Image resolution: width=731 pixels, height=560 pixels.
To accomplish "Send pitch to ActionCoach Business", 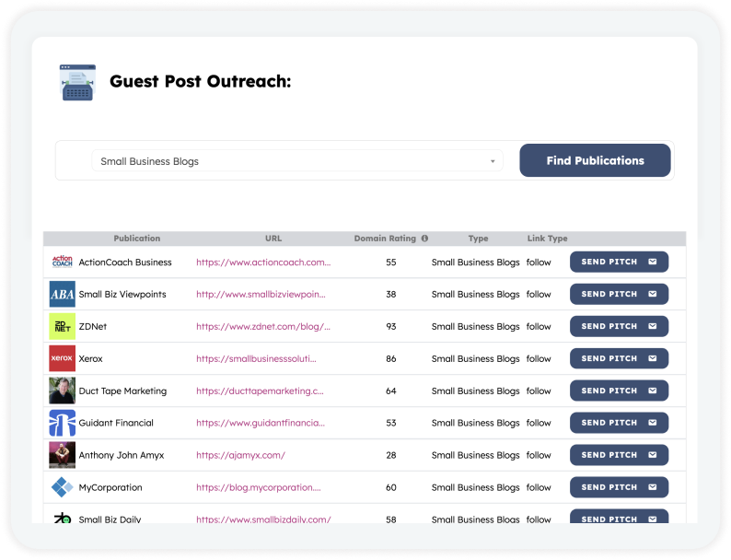I will pyautogui.click(x=619, y=262).
